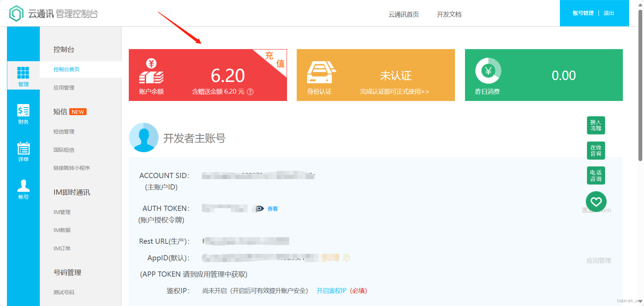
Task: Click the 未认证 status text
Action: [395, 75]
